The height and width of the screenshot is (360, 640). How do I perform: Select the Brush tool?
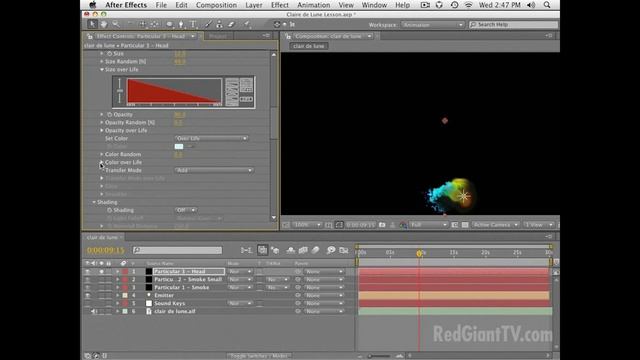(x=208, y=24)
